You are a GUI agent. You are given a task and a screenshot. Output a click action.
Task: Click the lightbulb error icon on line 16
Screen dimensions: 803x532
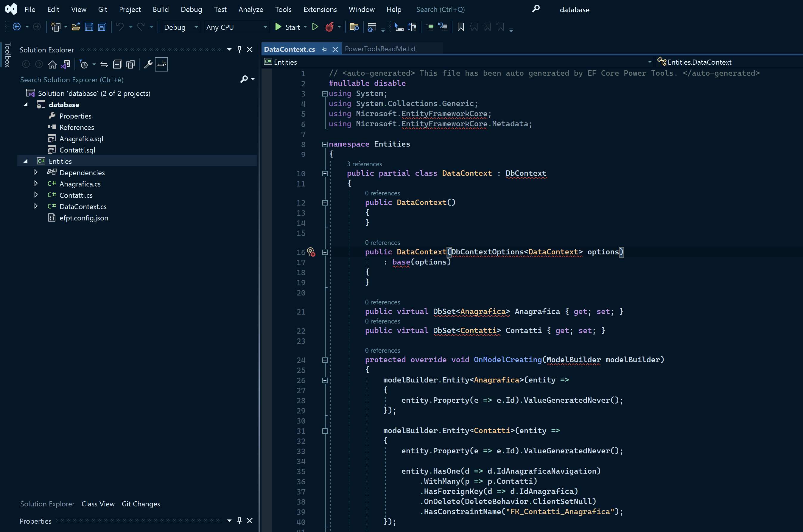pos(311,252)
